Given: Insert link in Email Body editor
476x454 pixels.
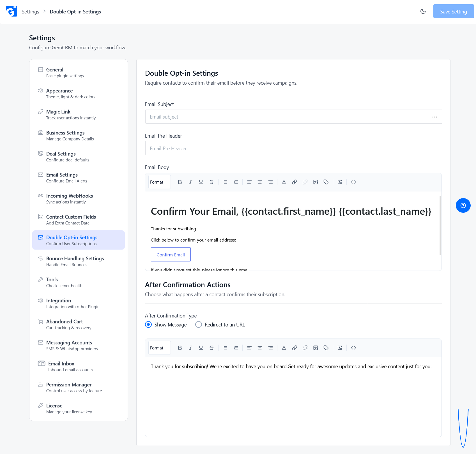Looking at the screenshot, I should (295, 182).
